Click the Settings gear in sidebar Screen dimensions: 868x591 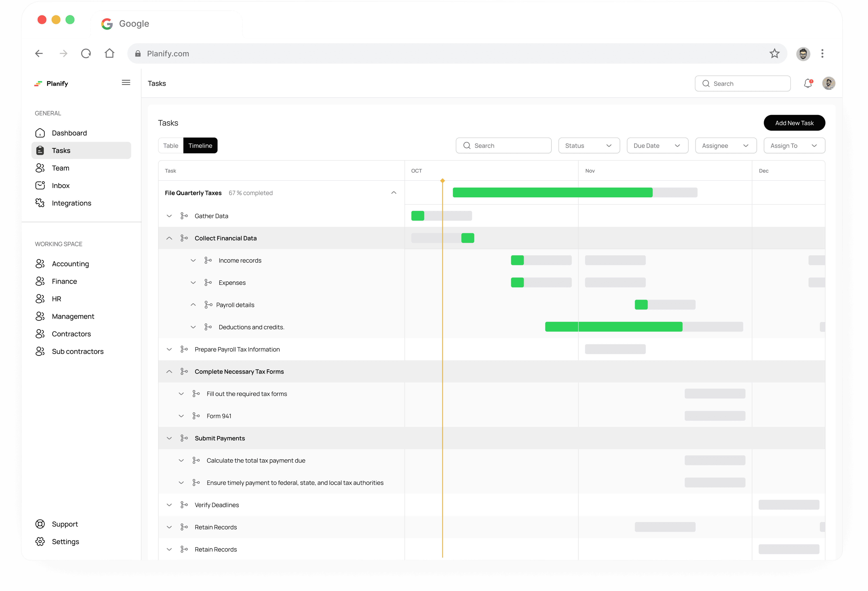click(x=40, y=541)
